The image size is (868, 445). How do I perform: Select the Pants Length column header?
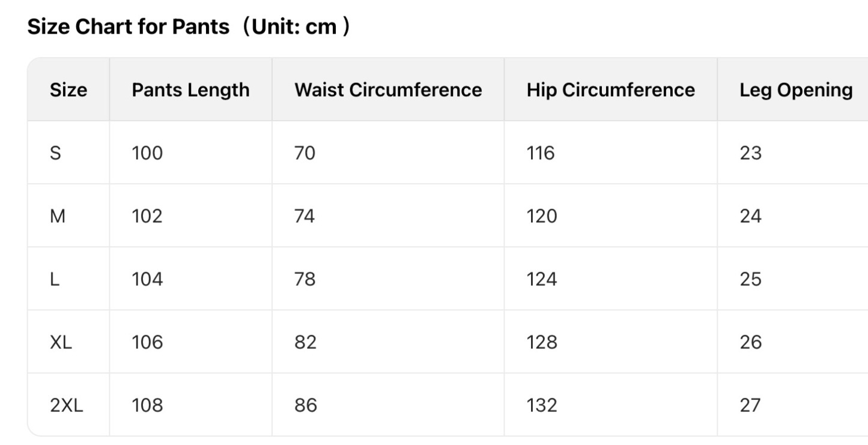(x=190, y=90)
